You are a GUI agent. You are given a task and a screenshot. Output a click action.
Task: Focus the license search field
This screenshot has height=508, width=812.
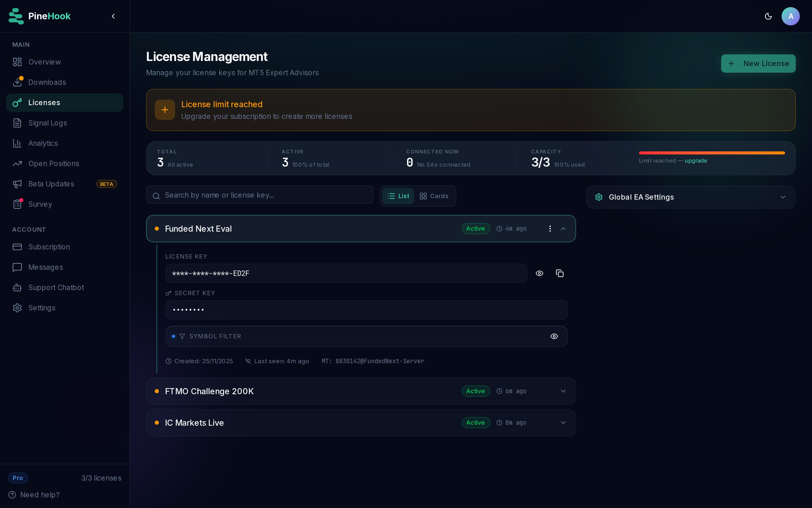pos(260,195)
